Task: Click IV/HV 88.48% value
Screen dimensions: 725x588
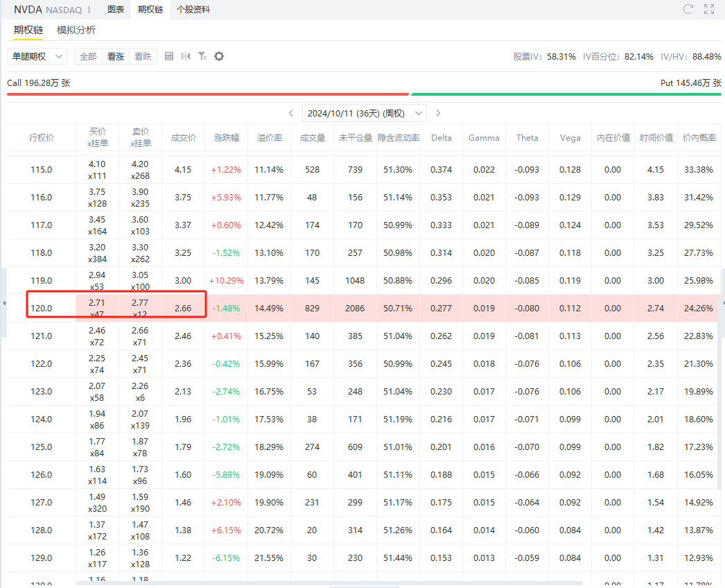Action: (x=707, y=56)
